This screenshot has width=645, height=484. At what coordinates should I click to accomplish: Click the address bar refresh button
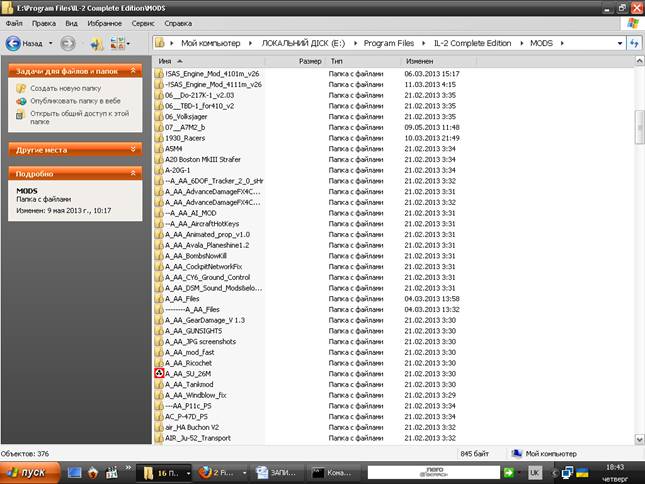tap(634, 43)
